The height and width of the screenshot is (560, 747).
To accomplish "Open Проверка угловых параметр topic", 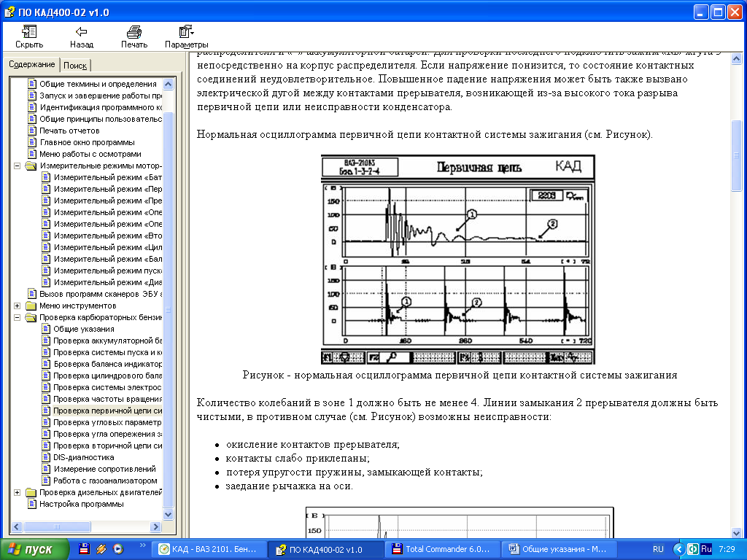I will click(108, 422).
